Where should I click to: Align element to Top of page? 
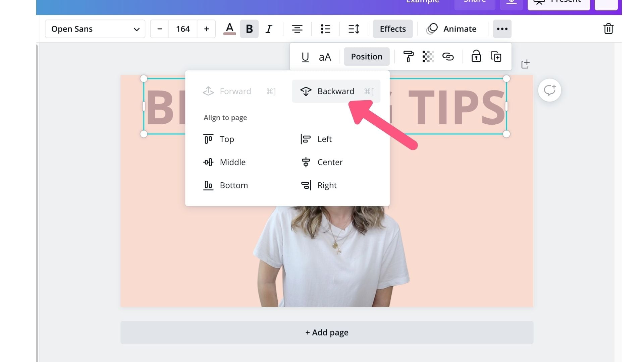(219, 139)
